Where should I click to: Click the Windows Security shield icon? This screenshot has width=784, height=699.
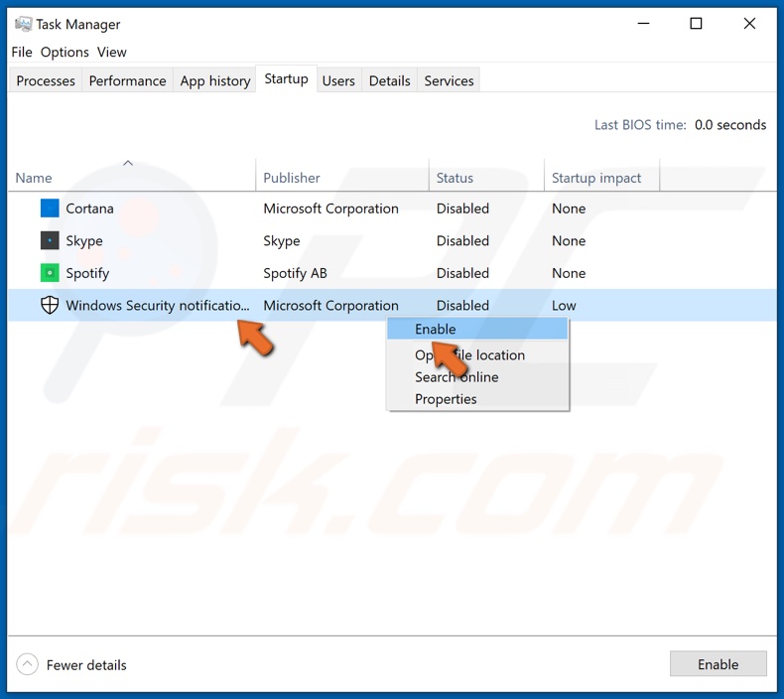coord(50,305)
